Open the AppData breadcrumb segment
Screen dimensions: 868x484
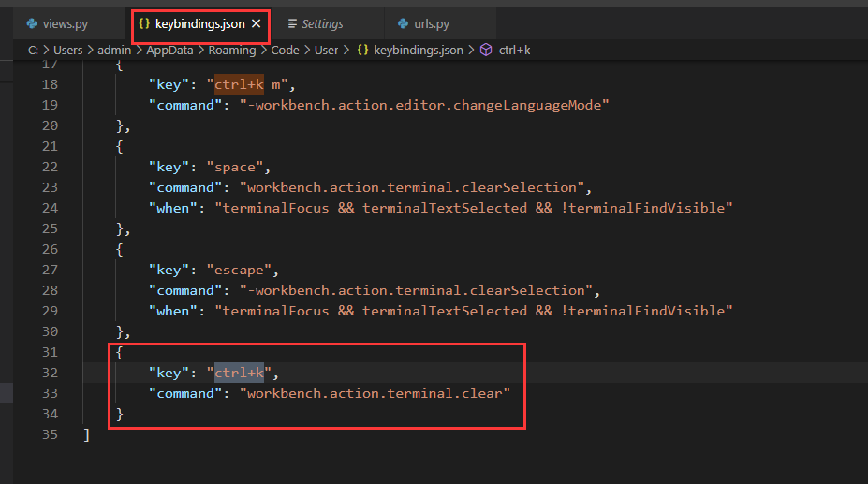[169, 50]
